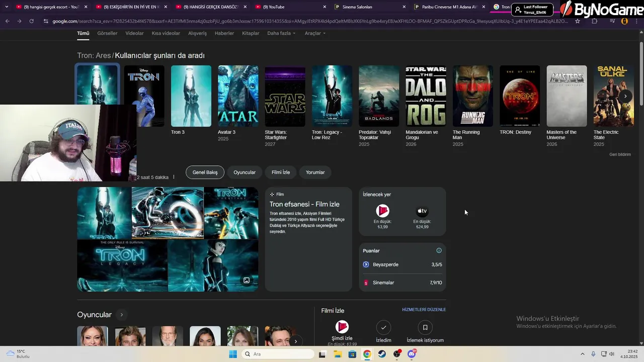Open the Araçlar dropdown
The image size is (644, 362).
tap(315, 33)
